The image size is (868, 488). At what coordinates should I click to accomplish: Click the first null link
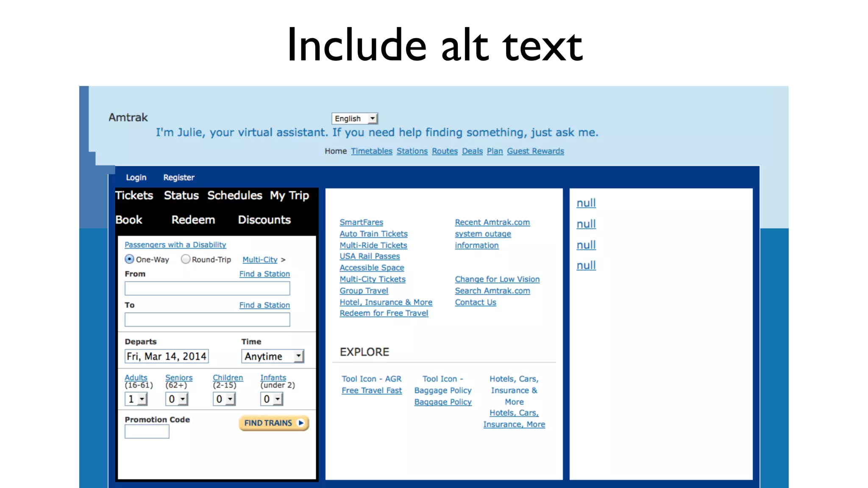click(586, 203)
